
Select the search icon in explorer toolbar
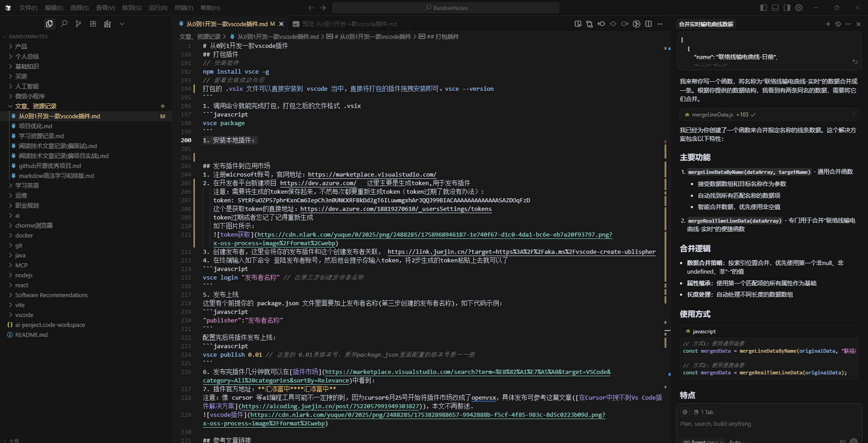click(x=64, y=23)
